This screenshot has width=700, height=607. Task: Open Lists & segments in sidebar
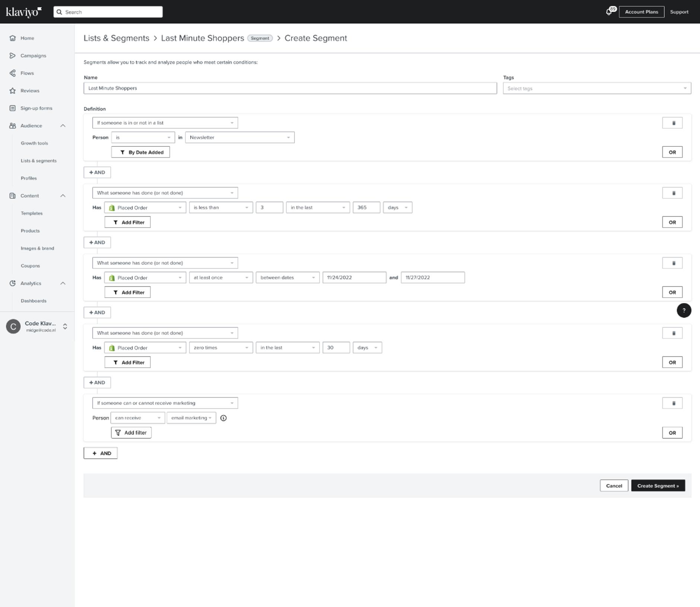click(39, 161)
